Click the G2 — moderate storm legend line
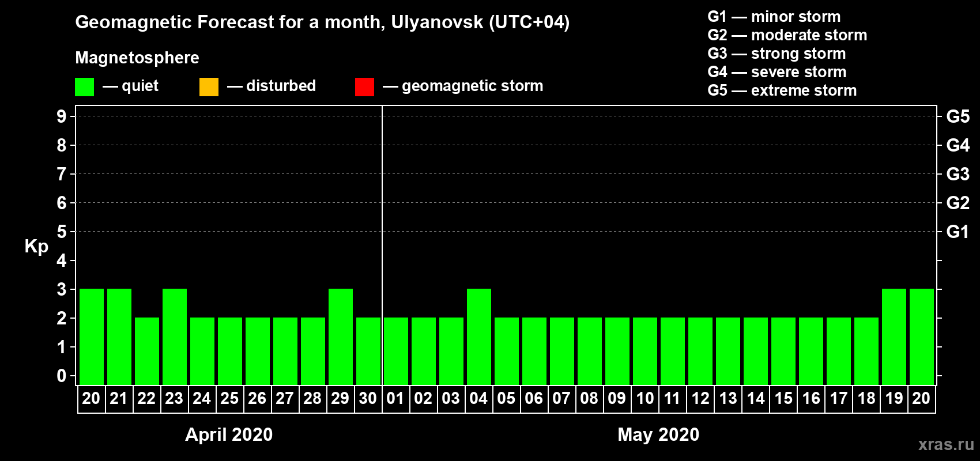 coord(787,35)
